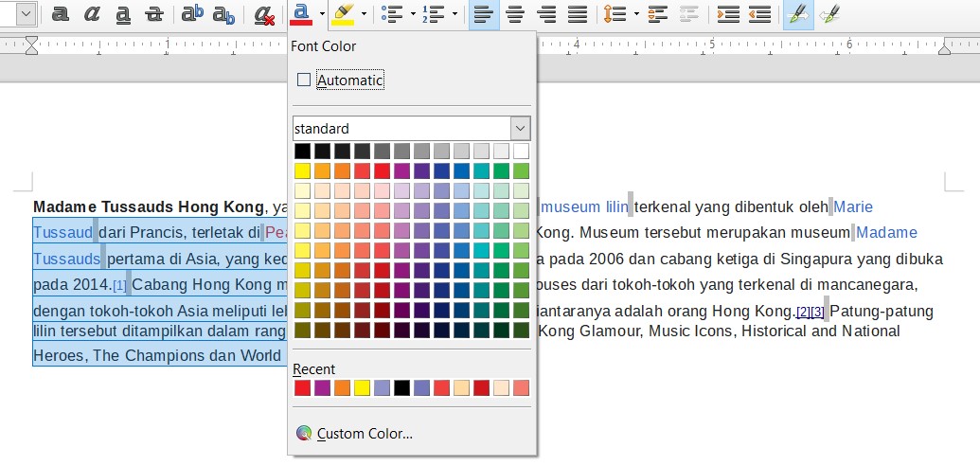Image resolution: width=980 pixels, height=466 pixels.
Task: Decrease the paragraph indent
Action: coord(759,14)
